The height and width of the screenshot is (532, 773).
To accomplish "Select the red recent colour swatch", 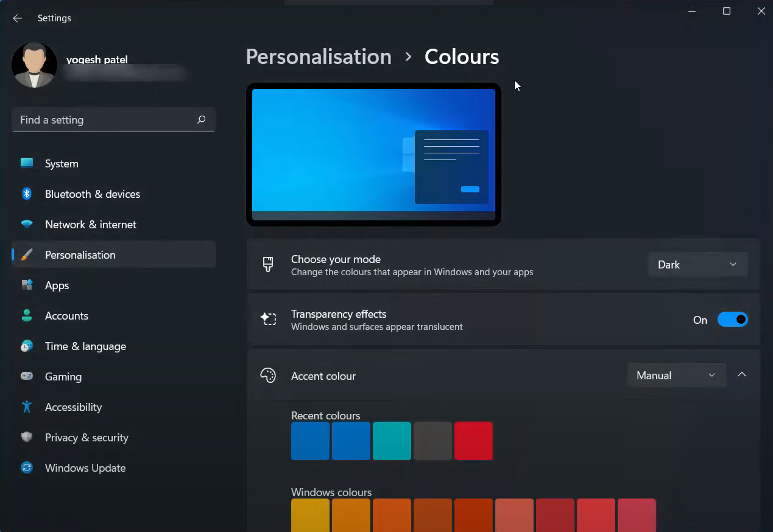I will click(473, 441).
